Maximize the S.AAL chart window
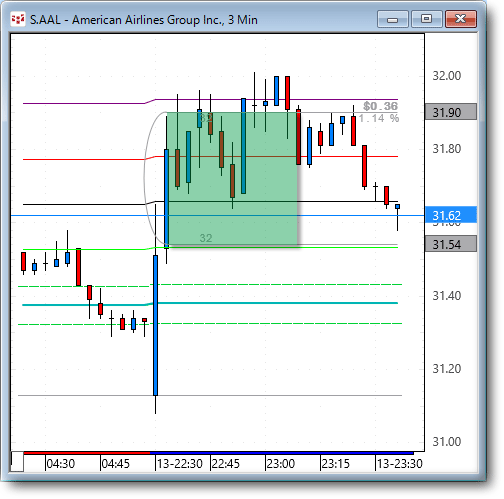Viewport: 504px width, 499px height. point(427,19)
